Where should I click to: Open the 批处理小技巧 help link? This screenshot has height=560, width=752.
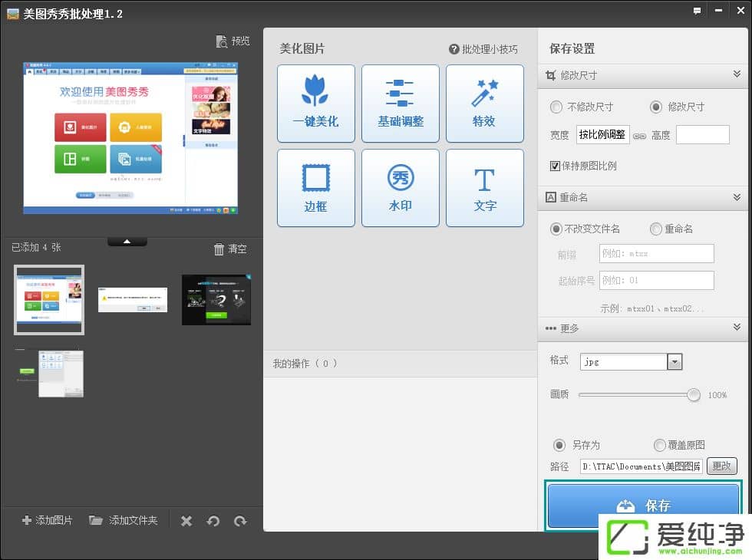pos(483,49)
